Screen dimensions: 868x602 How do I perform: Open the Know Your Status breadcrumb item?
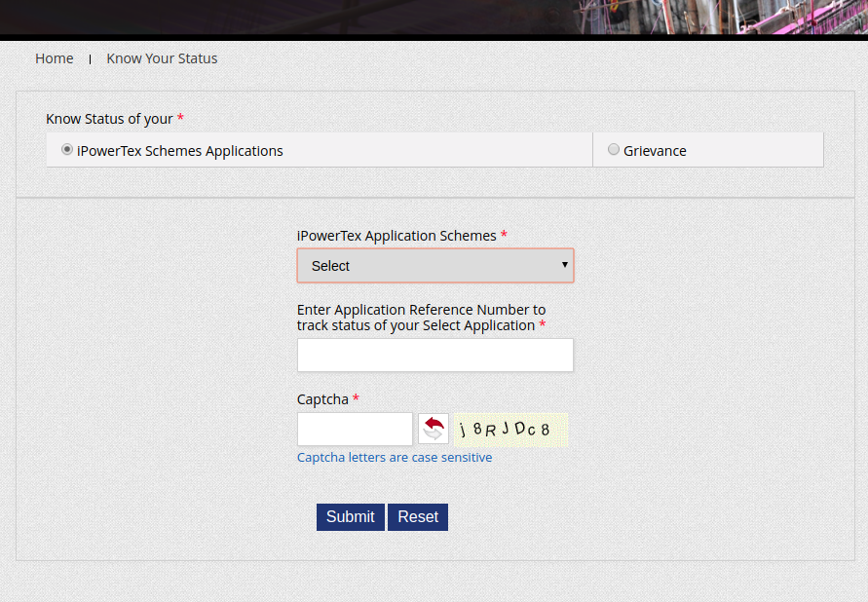click(162, 58)
